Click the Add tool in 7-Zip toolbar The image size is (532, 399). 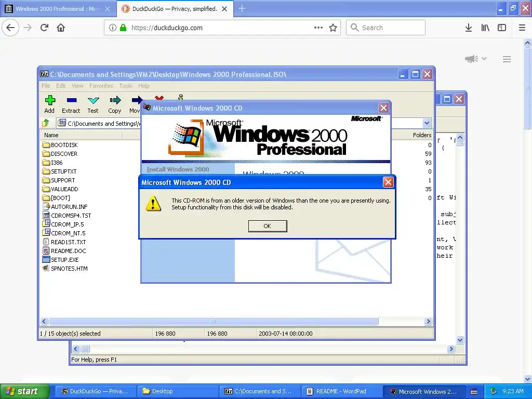tap(49, 104)
